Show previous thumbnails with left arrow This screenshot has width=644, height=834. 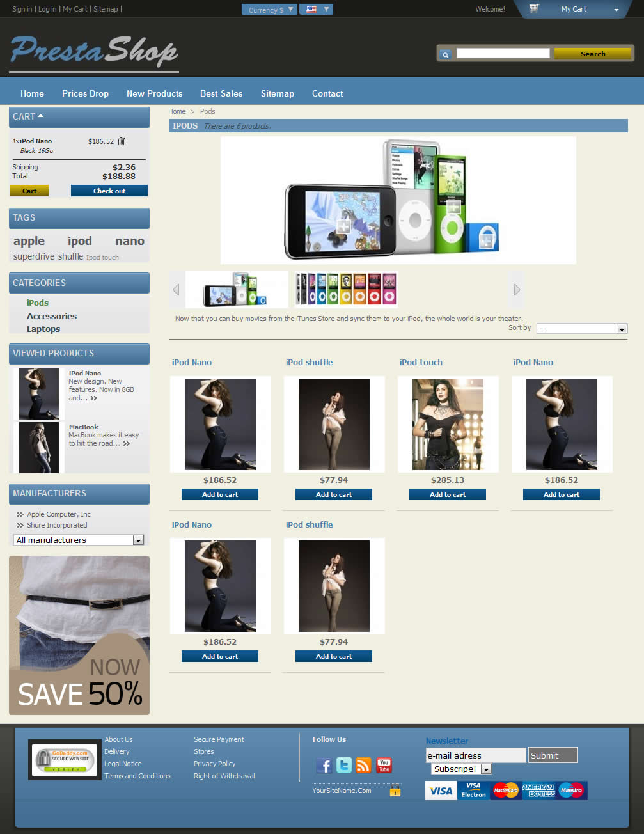pos(177,290)
